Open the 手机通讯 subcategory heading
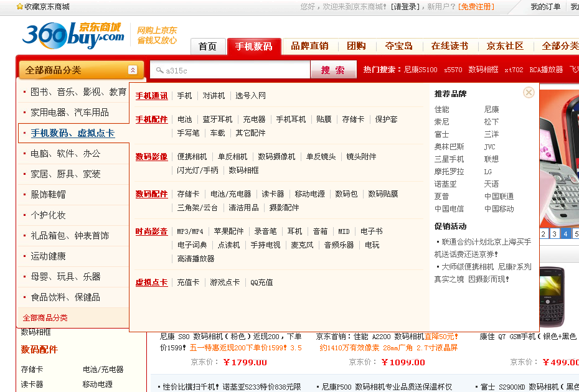 [x=151, y=96]
